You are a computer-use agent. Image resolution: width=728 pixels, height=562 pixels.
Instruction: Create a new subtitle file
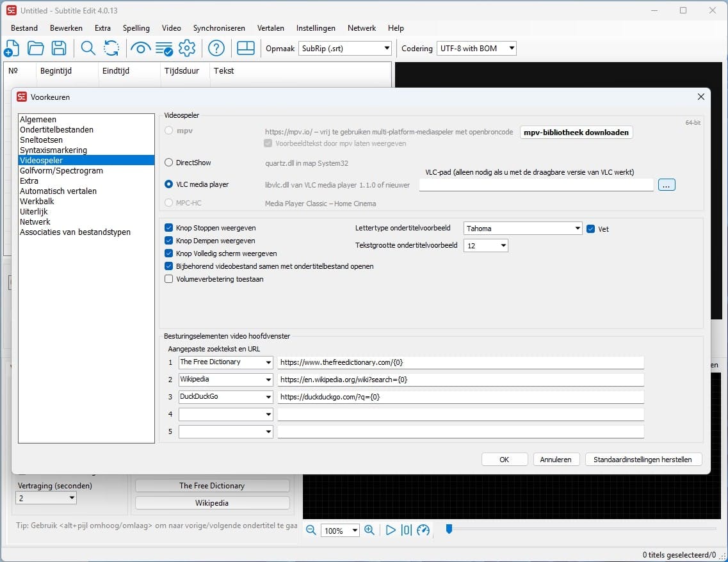12,48
